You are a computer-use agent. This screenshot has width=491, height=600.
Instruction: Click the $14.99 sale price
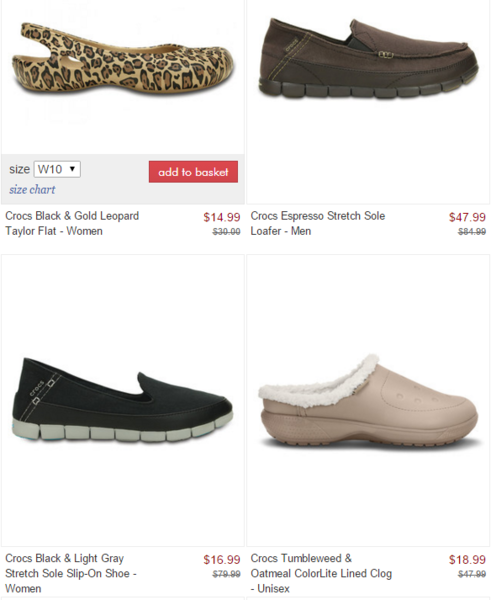tap(222, 217)
